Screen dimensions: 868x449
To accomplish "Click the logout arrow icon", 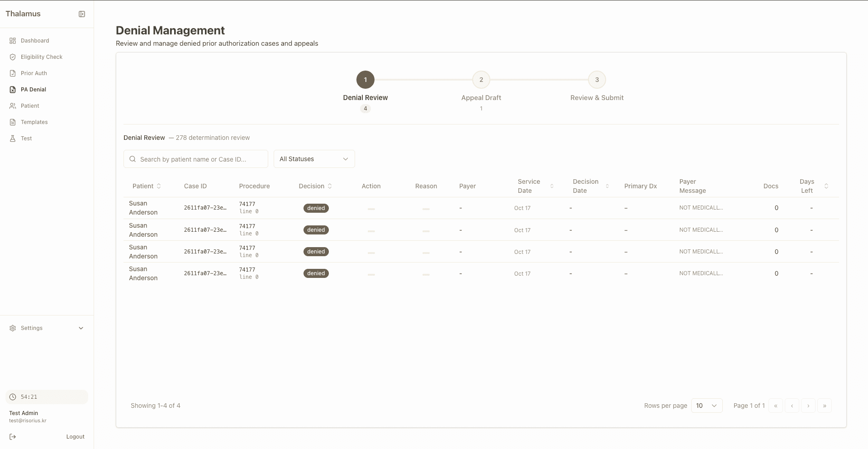I will (x=13, y=437).
